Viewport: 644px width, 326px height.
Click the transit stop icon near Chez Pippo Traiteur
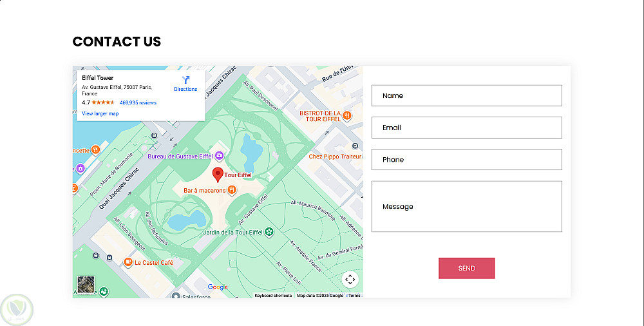point(355,146)
